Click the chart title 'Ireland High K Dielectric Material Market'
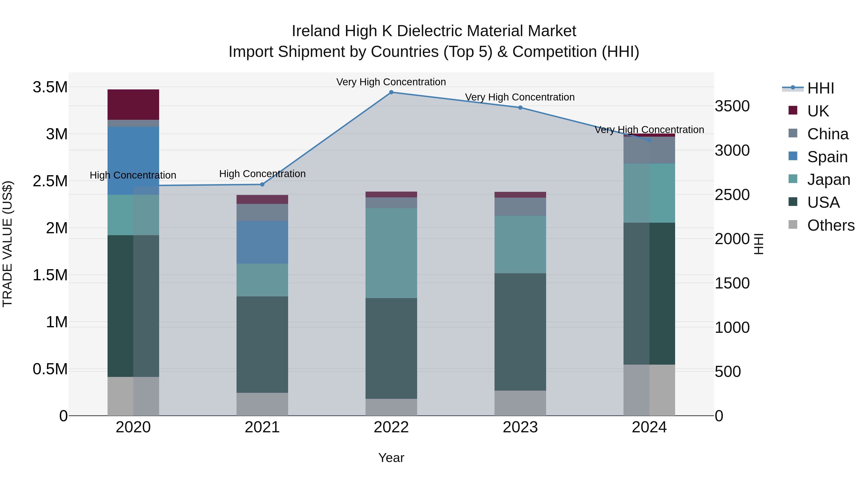Viewport: 868px width, 488px height. pyautogui.click(x=434, y=31)
